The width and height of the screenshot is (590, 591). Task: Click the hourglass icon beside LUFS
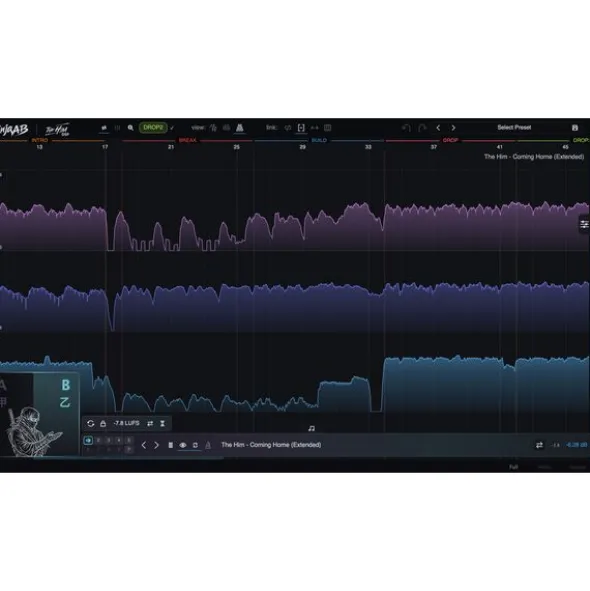point(162,424)
